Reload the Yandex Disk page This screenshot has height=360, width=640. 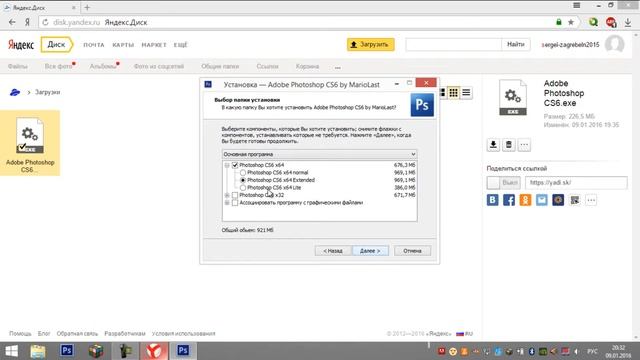(x=45, y=22)
